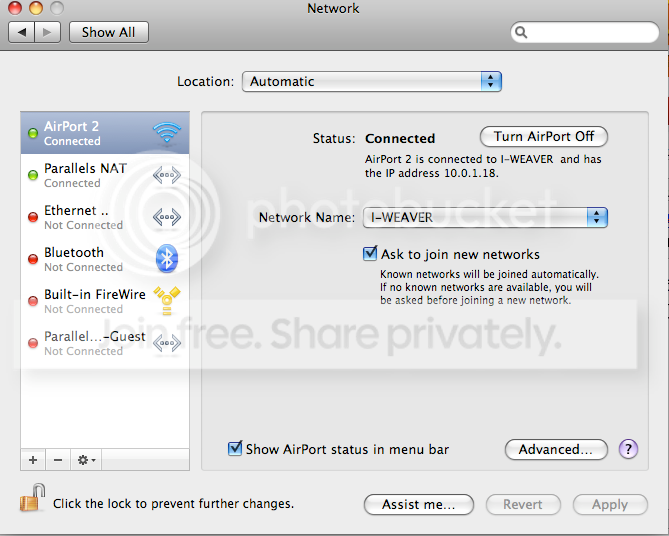Click Turn AirPort Off button
Image resolution: width=669 pixels, height=536 pixels.
544,137
